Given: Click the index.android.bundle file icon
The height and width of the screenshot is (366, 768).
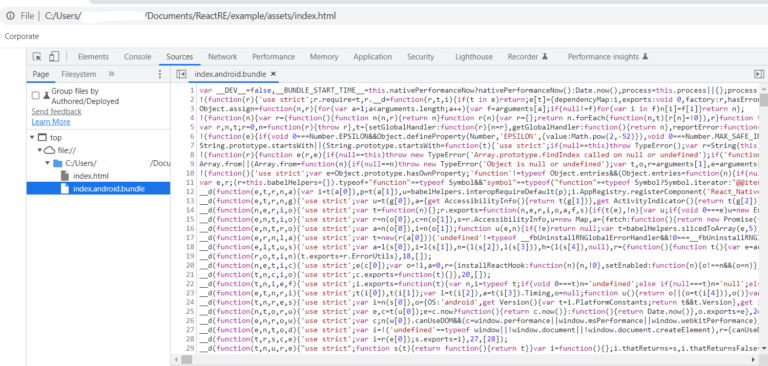Looking at the screenshot, I should coord(65,189).
